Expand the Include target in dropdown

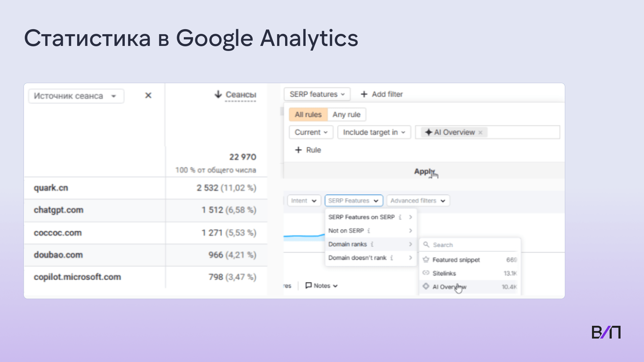pyautogui.click(x=374, y=132)
